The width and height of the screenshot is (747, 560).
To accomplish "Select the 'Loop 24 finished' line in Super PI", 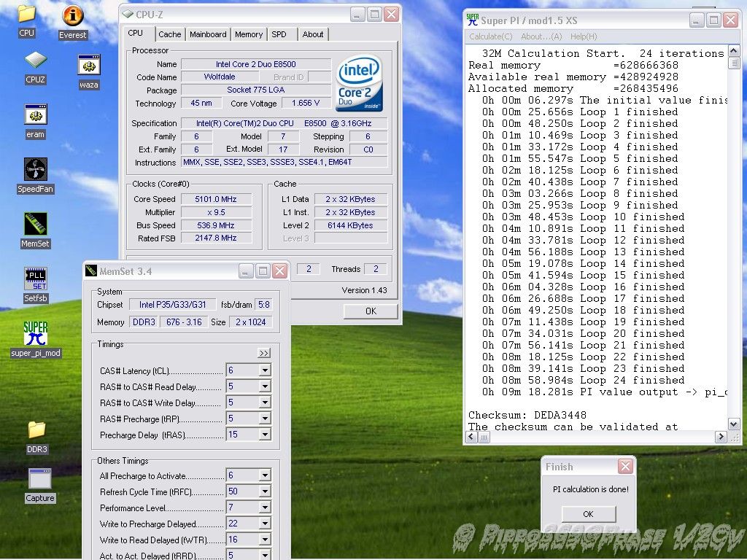I will [583, 380].
